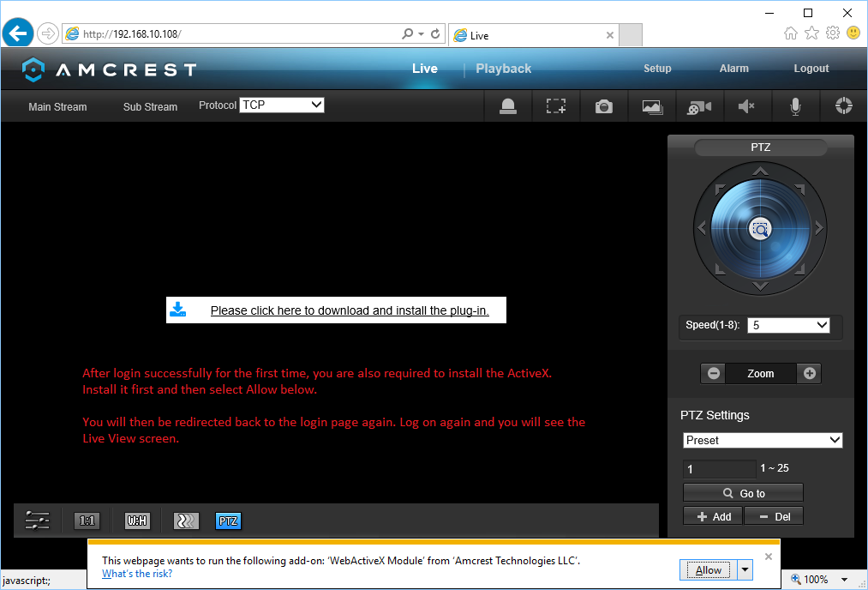Screen dimensions: 868x590
Task: Take a snapshot with the camera icon
Action: pos(604,106)
